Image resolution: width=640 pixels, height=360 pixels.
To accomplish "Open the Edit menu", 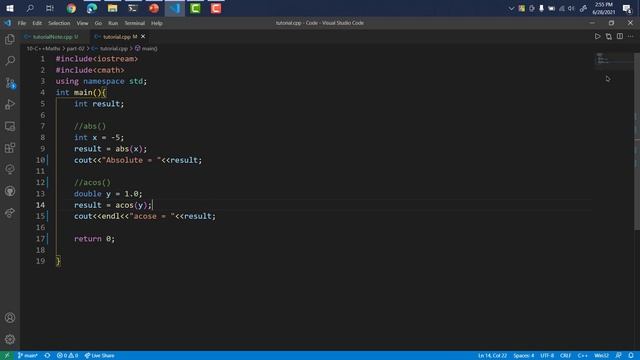I will tap(37, 23).
